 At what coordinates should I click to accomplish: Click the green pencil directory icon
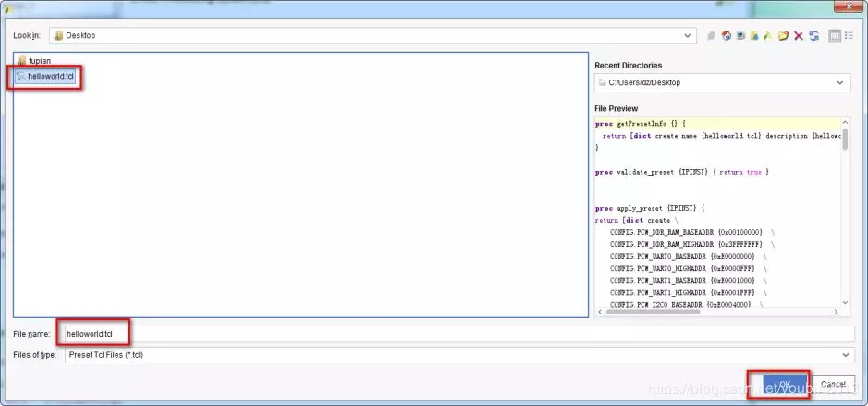coord(768,35)
